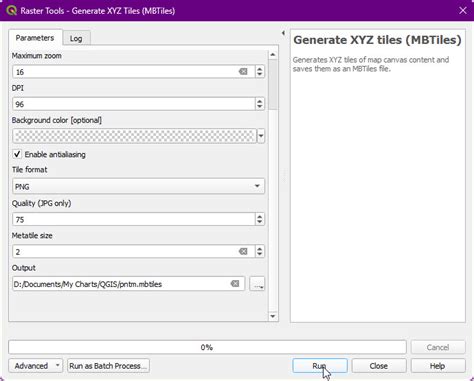Increase Quality value with up arrow

pyautogui.click(x=260, y=216)
